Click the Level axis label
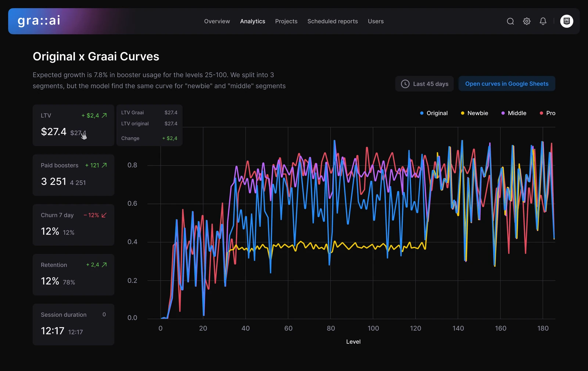The height and width of the screenshot is (371, 588). (353, 342)
